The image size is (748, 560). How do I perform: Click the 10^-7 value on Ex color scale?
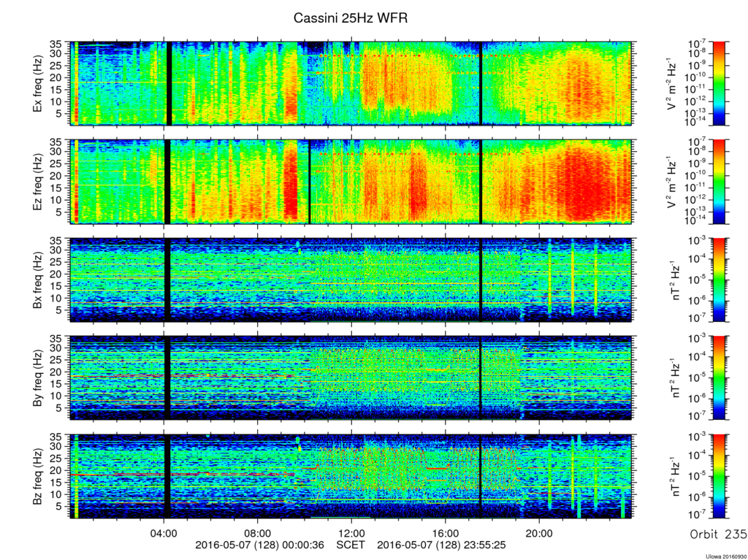(698, 44)
